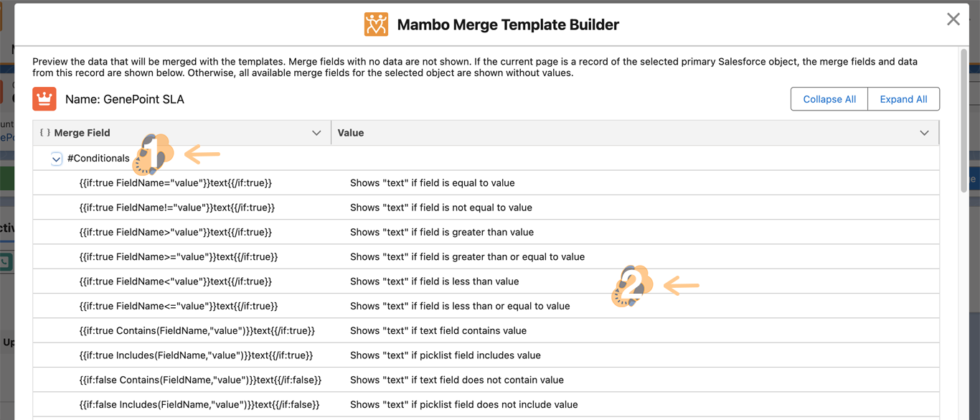Click the orange crown record icon
This screenshot has height=420, width=980.
click(x=44, y=99)
